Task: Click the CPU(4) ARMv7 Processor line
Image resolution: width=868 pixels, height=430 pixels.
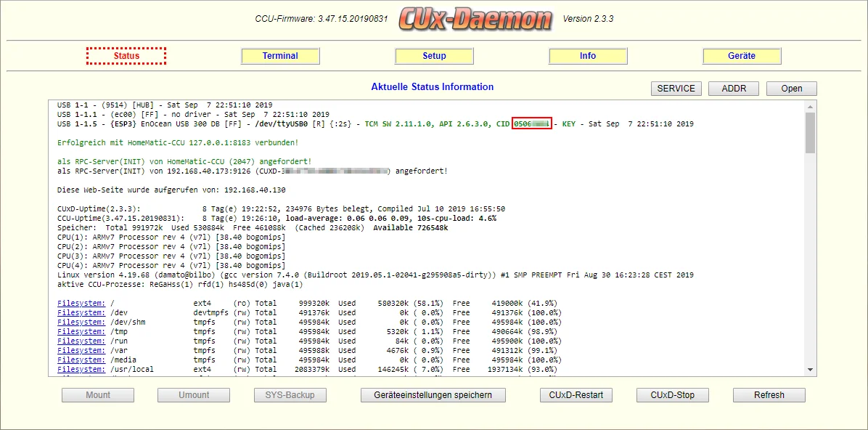Action: 171,265
